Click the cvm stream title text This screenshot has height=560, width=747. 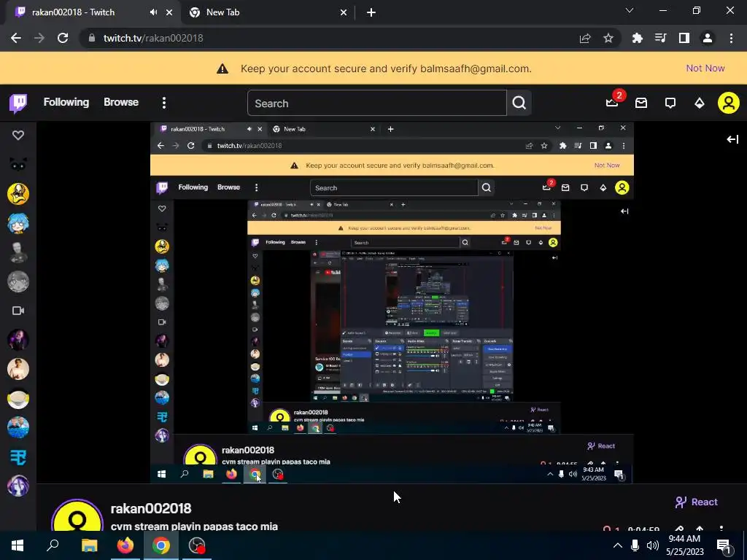click(194, 526)
